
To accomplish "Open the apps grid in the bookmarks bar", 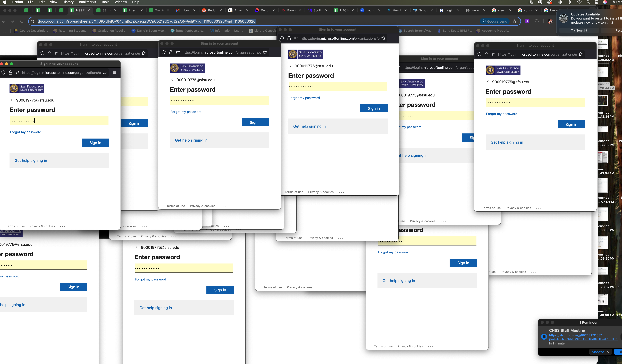I will [4, 31].
